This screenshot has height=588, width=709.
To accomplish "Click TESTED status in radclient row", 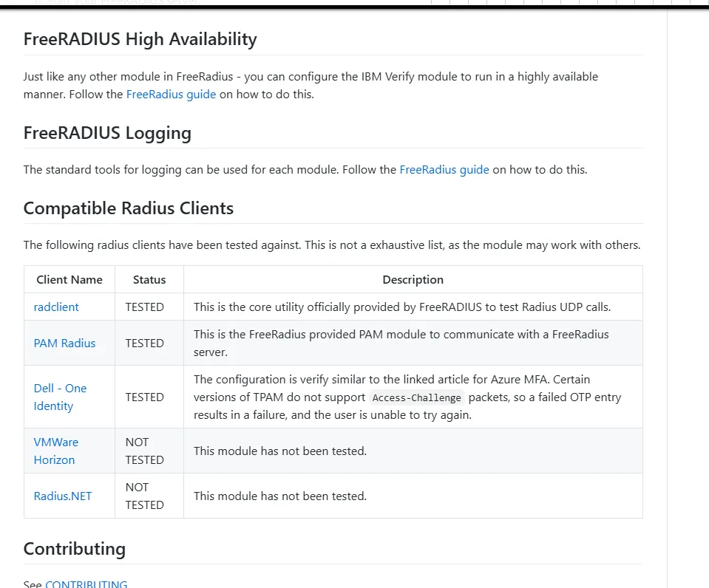I will click(145, 307).
